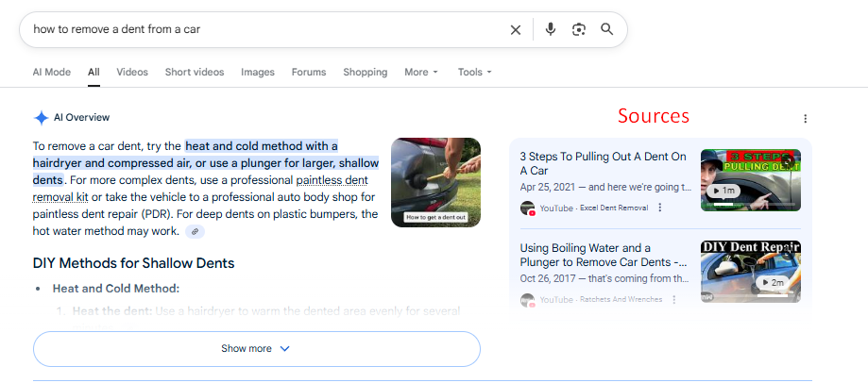Image resolution: width=868 pixels, height=383 pixels.
Task: Clear the search box text
Action: point(516,29)
